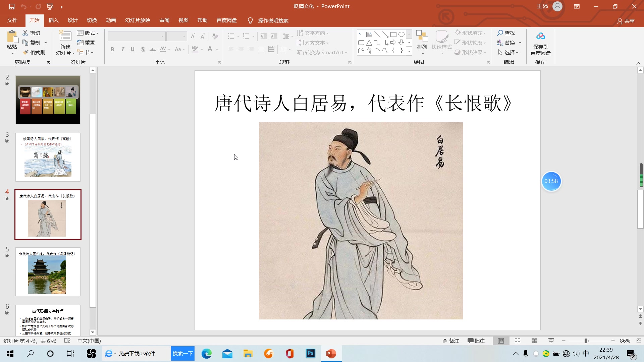
Task: Click 替换 replace button
Action: point(506,43)
